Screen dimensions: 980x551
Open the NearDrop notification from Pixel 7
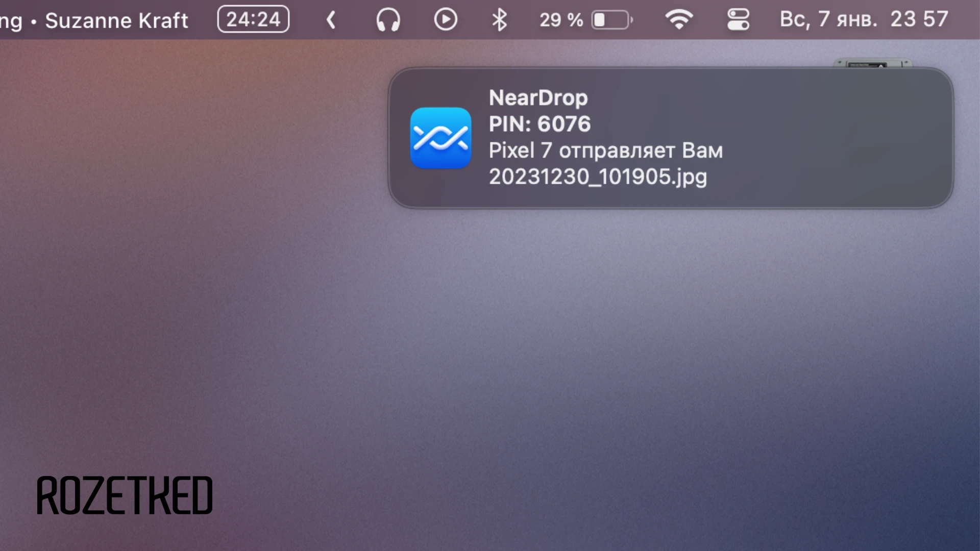click(x=671, y=138)
